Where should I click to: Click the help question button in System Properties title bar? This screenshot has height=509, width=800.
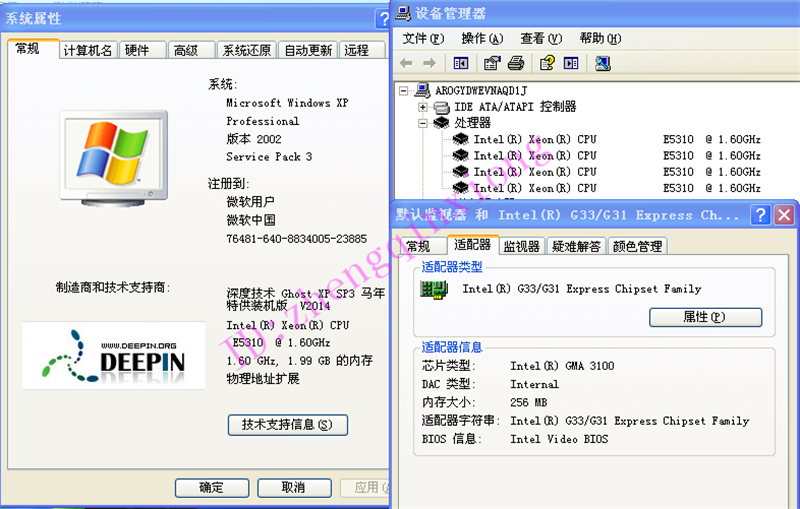[383, 19]
